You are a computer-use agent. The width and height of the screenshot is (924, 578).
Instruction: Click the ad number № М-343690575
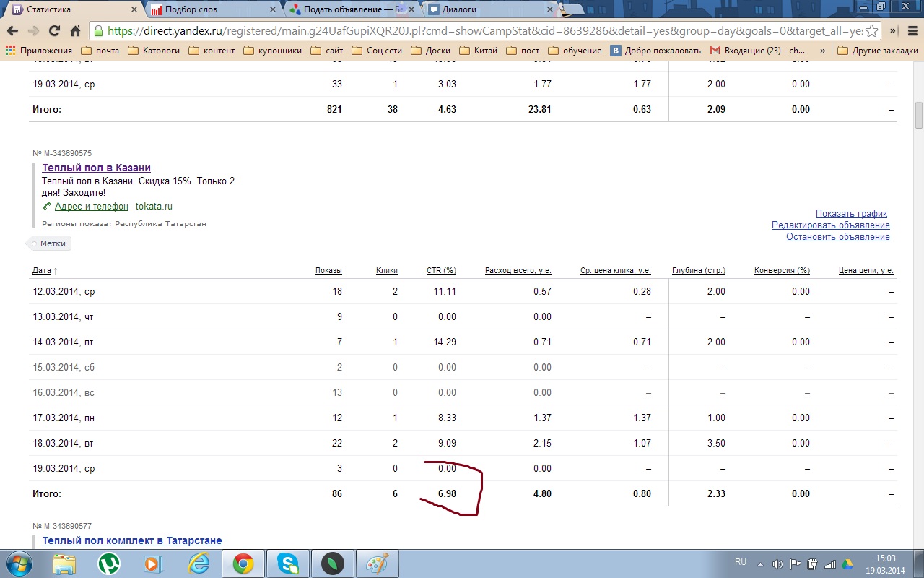pyautogui.click(x=62, y=153)
